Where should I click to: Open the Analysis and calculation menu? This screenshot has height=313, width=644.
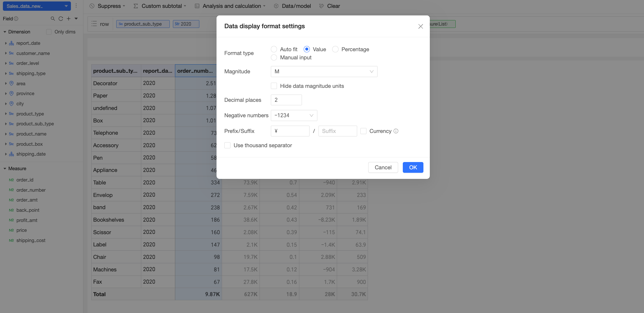[x=230, y=6]
